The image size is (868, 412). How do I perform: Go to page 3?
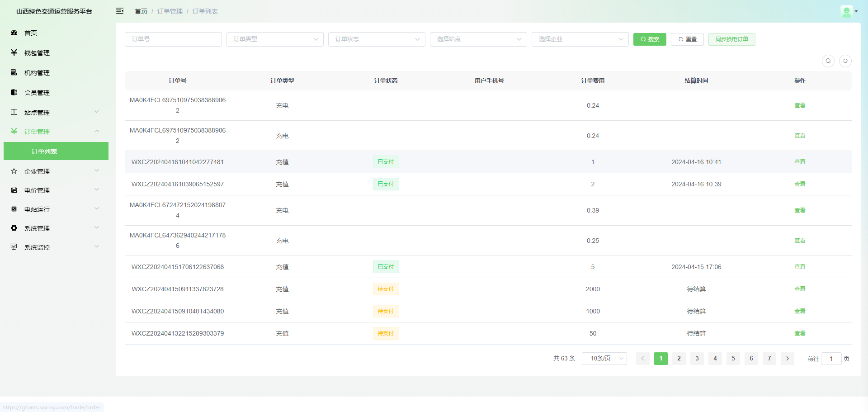coord(697,359)
